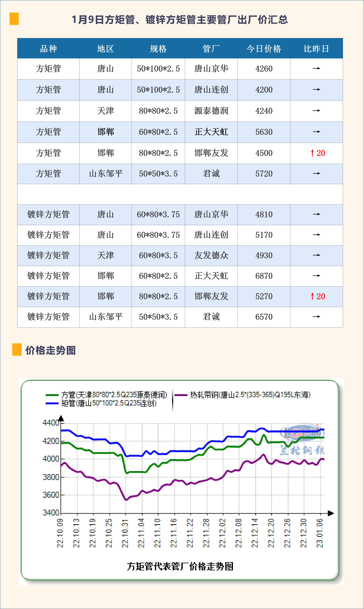The height and width of the screenshot is (609, 364).
Task: Click the arrow in 友发德众 4930 row
Action: (x=316, y=255)
